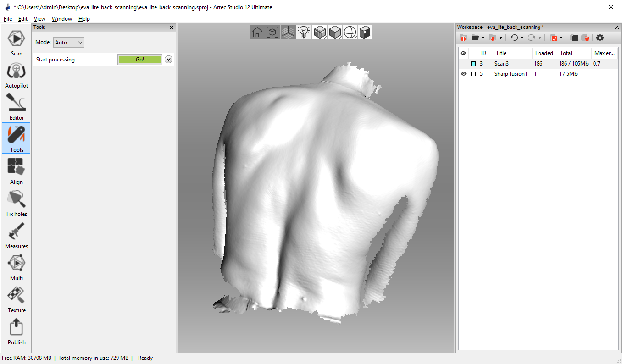Open the File menu
The width and height of the screenshot is (622, 364).
point(8,19)
